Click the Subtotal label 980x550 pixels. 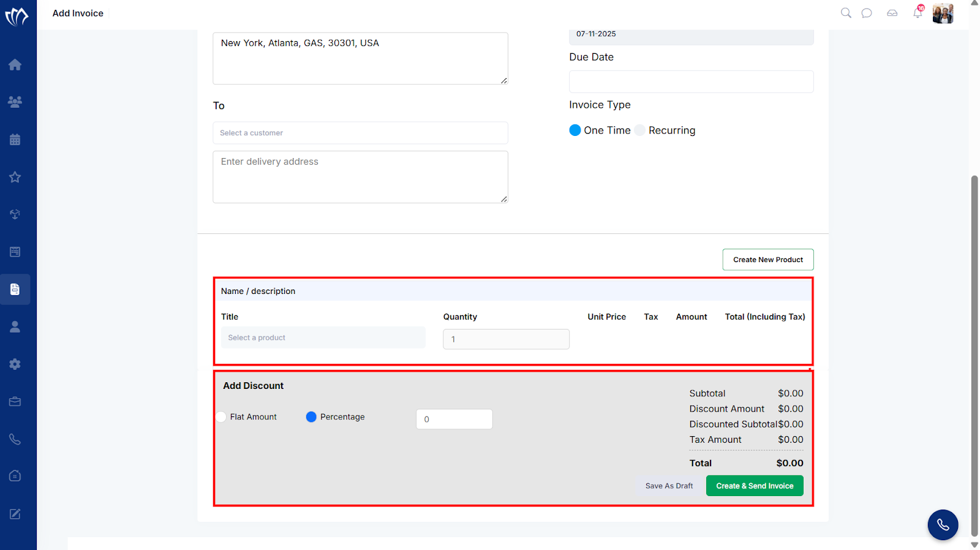click(707, 393)
